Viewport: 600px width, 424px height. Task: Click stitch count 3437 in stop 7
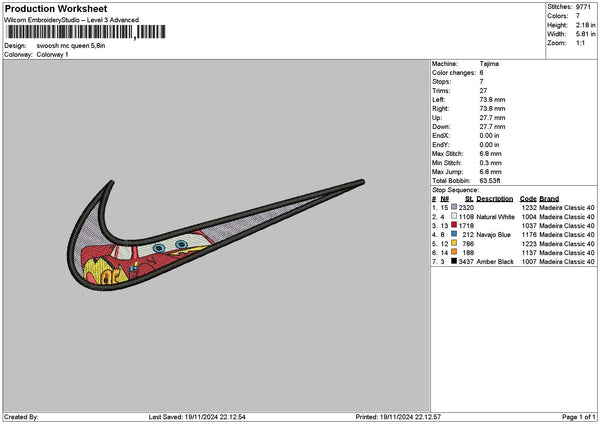tap(466, 262)
